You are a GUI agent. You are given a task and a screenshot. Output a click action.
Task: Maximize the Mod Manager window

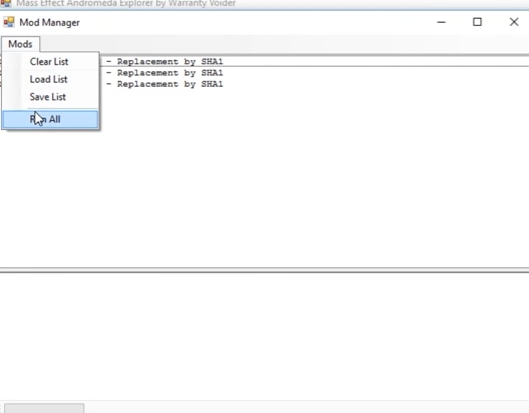477,22
